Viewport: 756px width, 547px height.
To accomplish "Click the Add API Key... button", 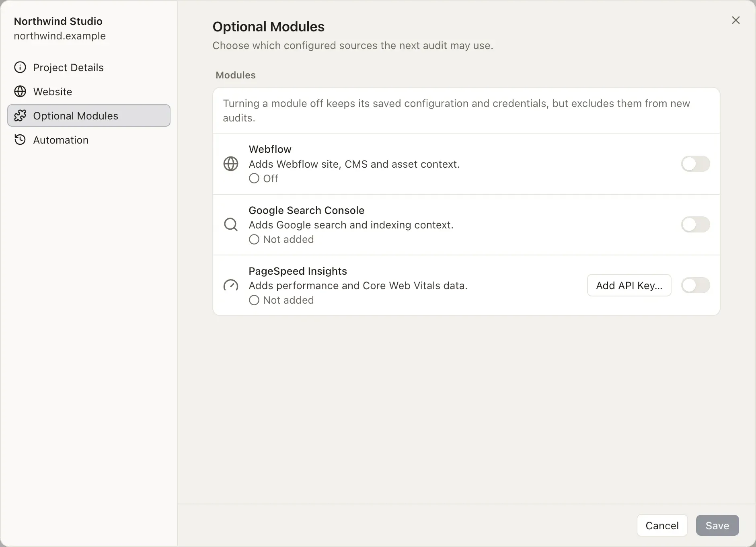I will click(629, 285).
